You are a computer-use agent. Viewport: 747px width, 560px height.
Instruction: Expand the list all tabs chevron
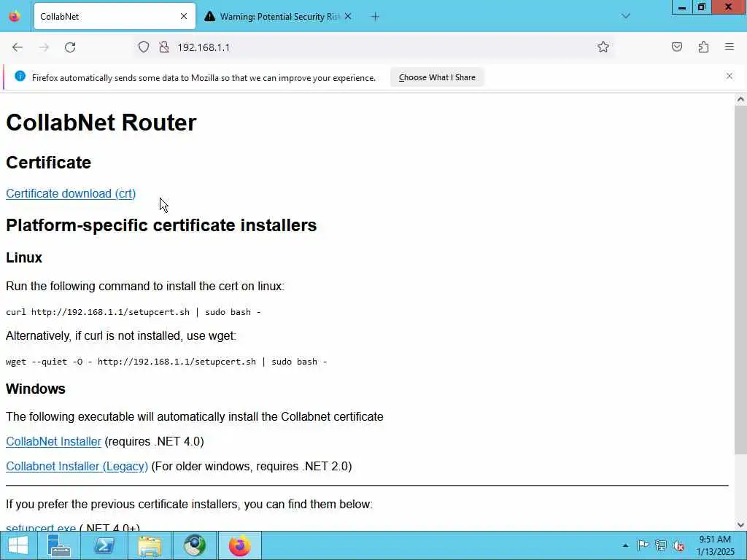pyautogui.click(x=625, y=16)
